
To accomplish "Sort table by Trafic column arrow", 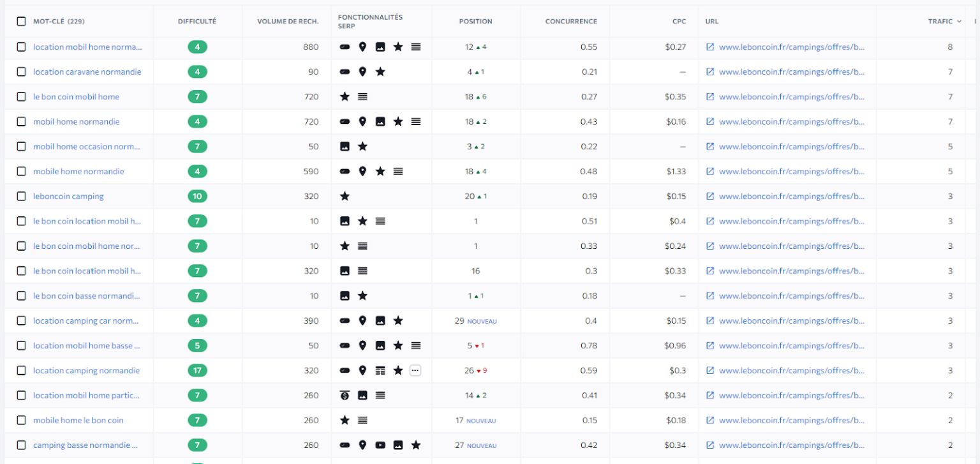I will [959, 22].
